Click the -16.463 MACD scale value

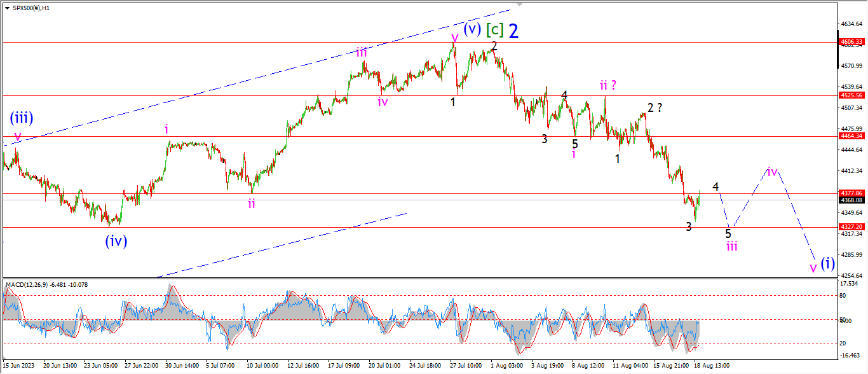851,356
